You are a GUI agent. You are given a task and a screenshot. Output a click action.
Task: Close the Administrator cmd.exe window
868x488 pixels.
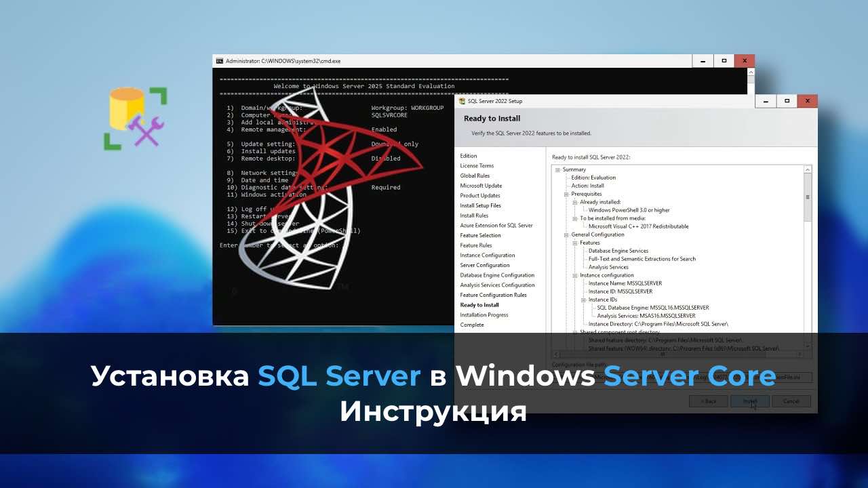click(745, 61)
